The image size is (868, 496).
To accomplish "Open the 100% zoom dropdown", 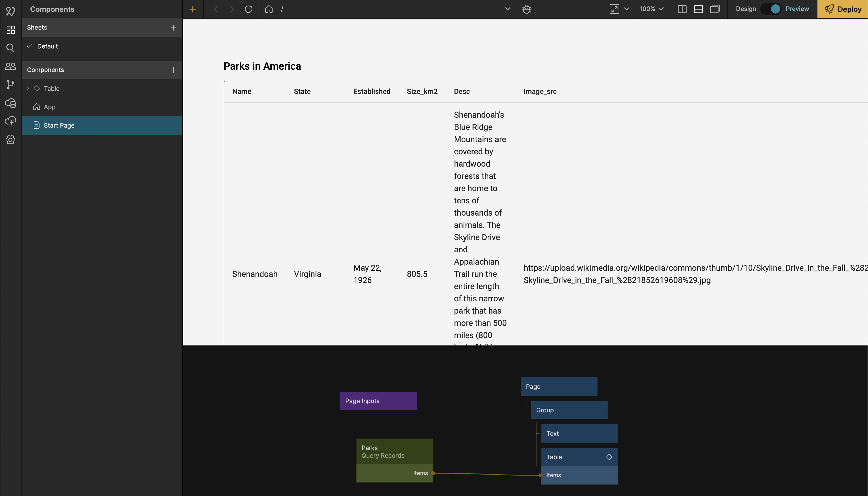I will point(651,9).
